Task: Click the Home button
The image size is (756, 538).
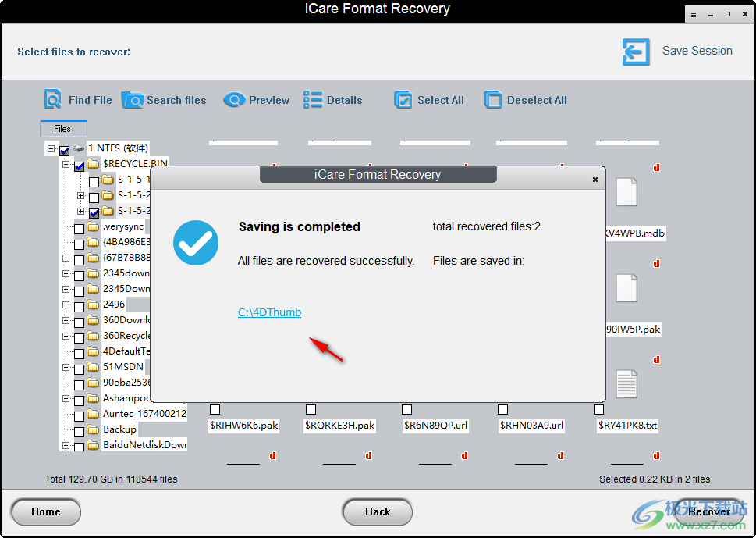Action: (46, 512)
